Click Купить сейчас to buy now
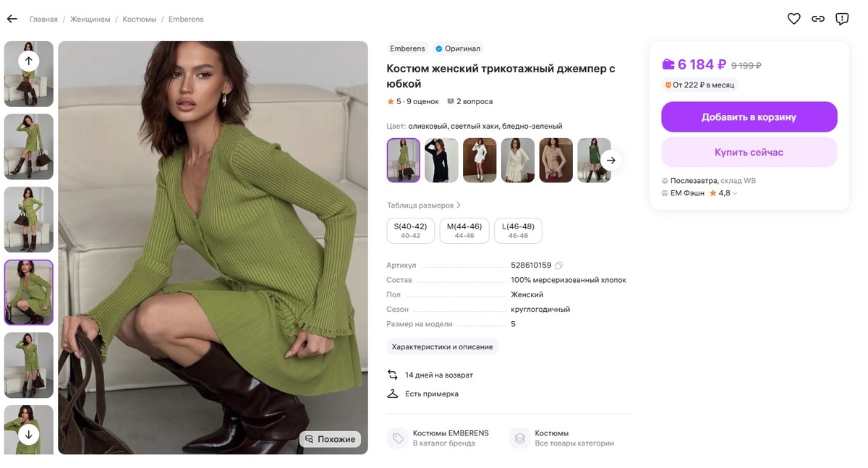Viewport: 868px width, 468px height. coord(749,151)
